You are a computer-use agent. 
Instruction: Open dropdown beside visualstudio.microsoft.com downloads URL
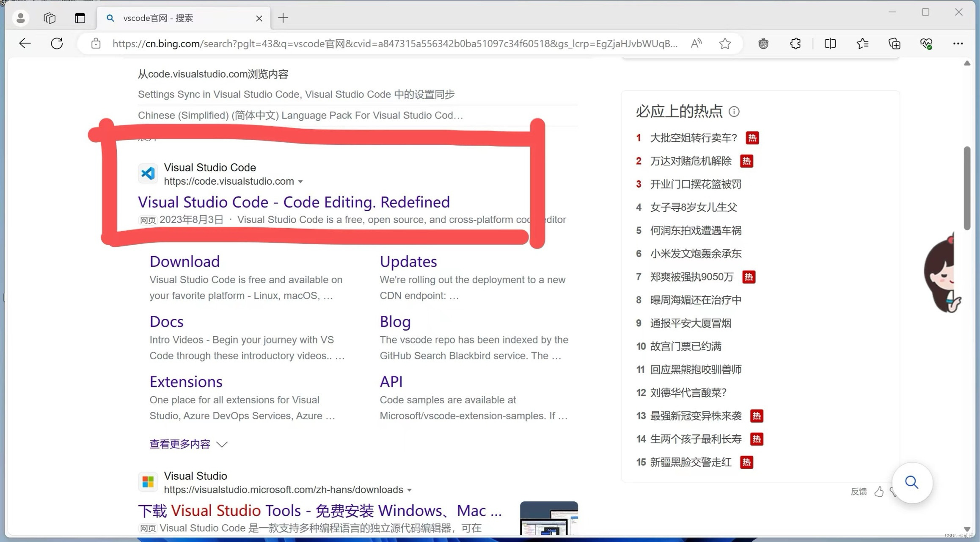click(410, 490)
